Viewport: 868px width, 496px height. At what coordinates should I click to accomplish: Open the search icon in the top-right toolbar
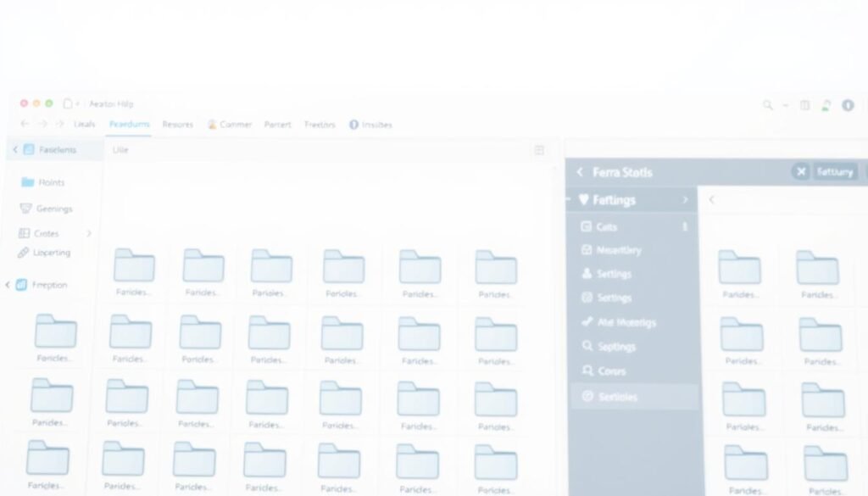(x=768, y=105)
